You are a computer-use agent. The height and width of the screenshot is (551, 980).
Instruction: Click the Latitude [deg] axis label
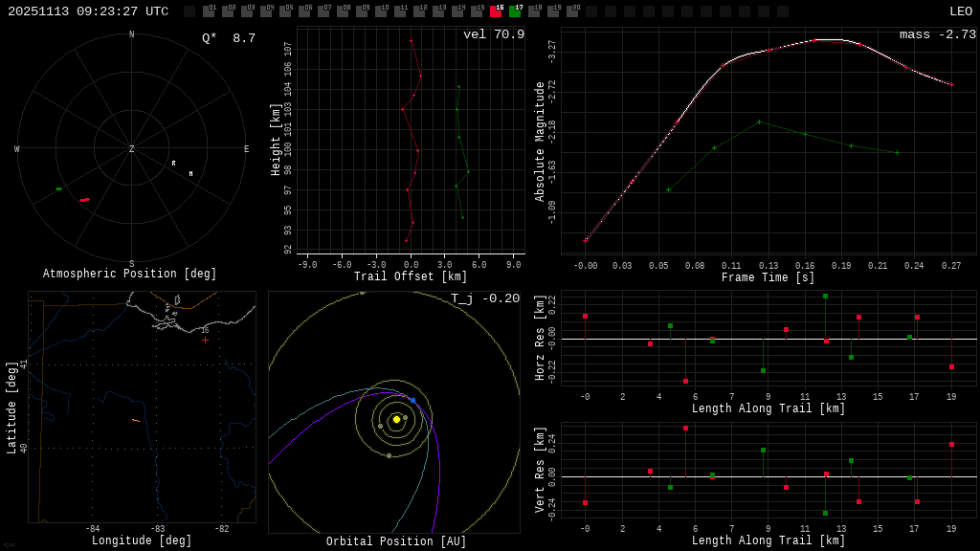pos(11,408)
